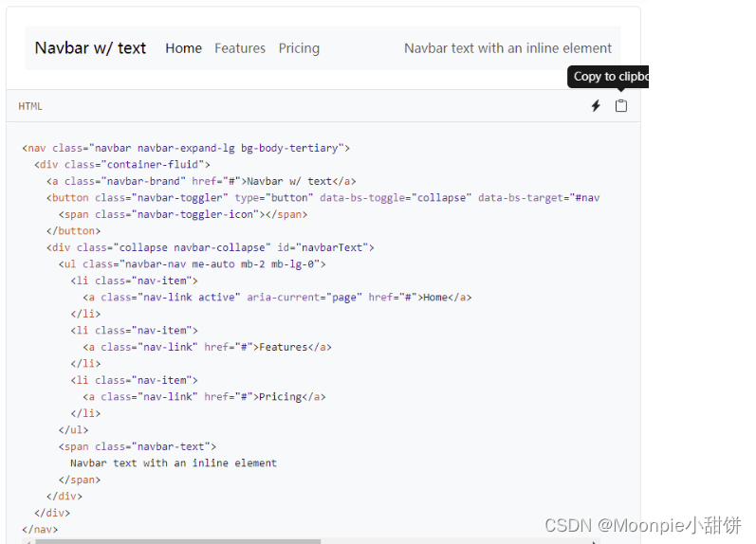Image resolution: width=756 pixels, height=544 pixels.
Task: Click the 'container-fluid' div code line
Action: (x=122, y=164)
